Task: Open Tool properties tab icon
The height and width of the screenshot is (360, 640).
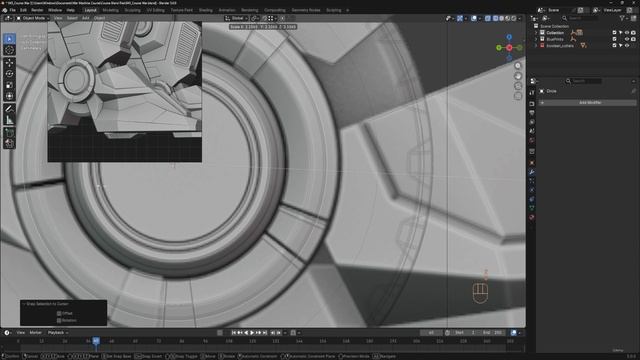Action: point(532,93)
